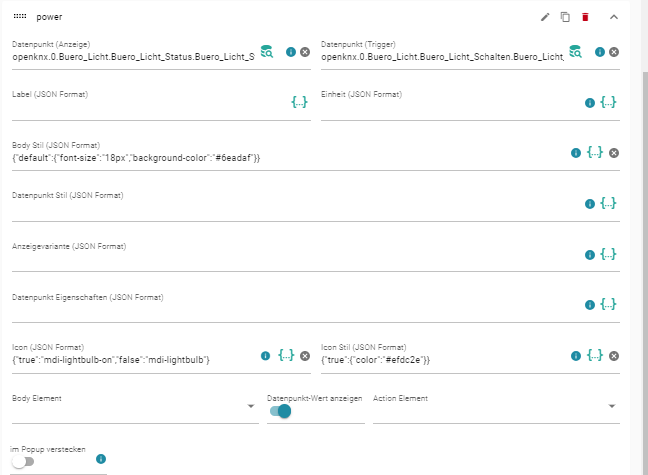Viewport: 648px width, 475px height.
Task: Show info for Einheit (JSON Format)
Action: 589,102
